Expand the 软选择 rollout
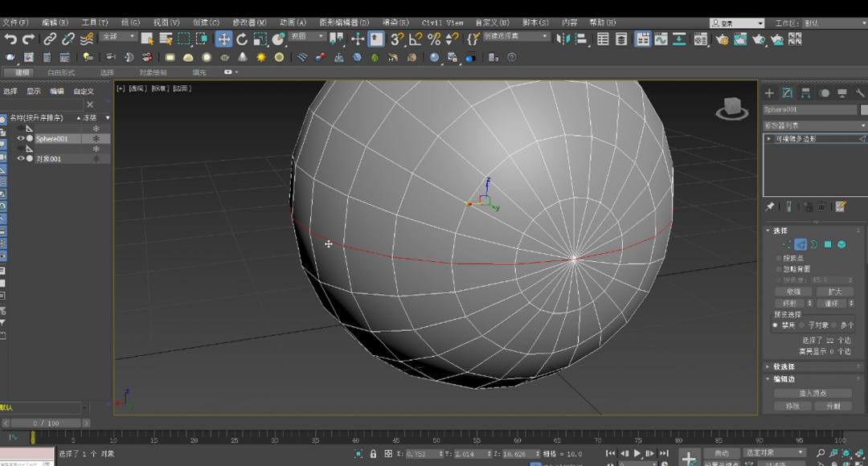Image resolution: width=868 pixels, height=466 pixels. [x=784, y=366]
